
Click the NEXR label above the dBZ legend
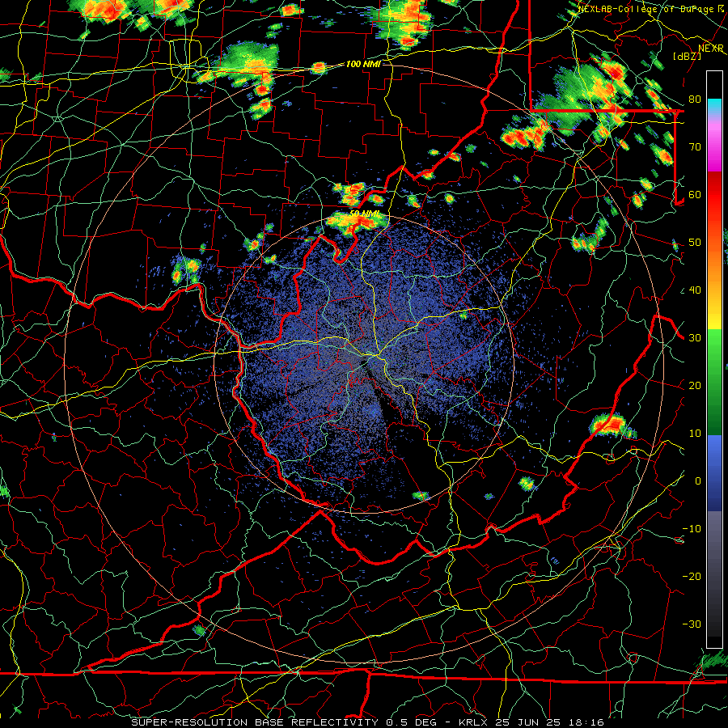pyautogui.click(x=711, y=49)
